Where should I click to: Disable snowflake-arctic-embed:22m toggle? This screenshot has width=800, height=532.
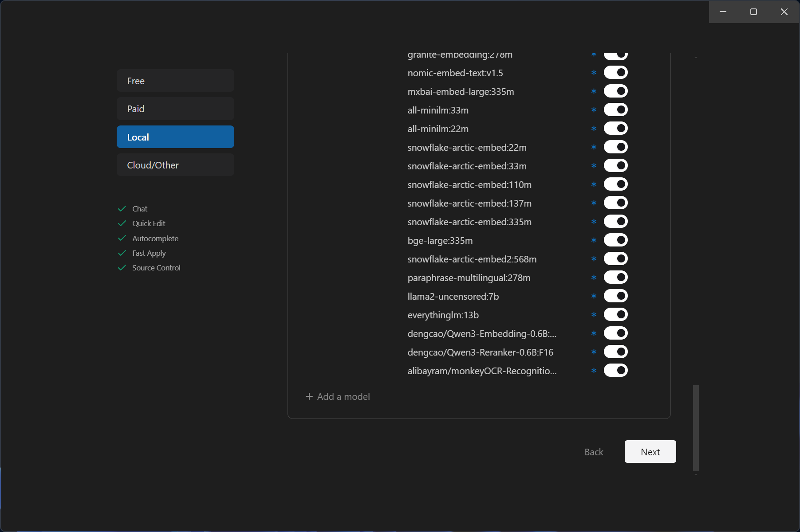click(x=616, y=147)
